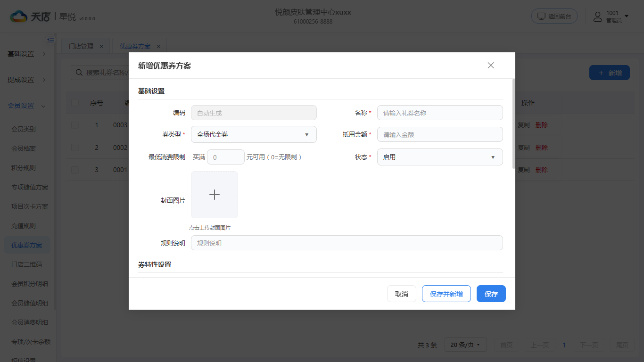Screen dimensions: 644x362
Task: Click the plus icon to upload cover image
Action: pos(215,195)
